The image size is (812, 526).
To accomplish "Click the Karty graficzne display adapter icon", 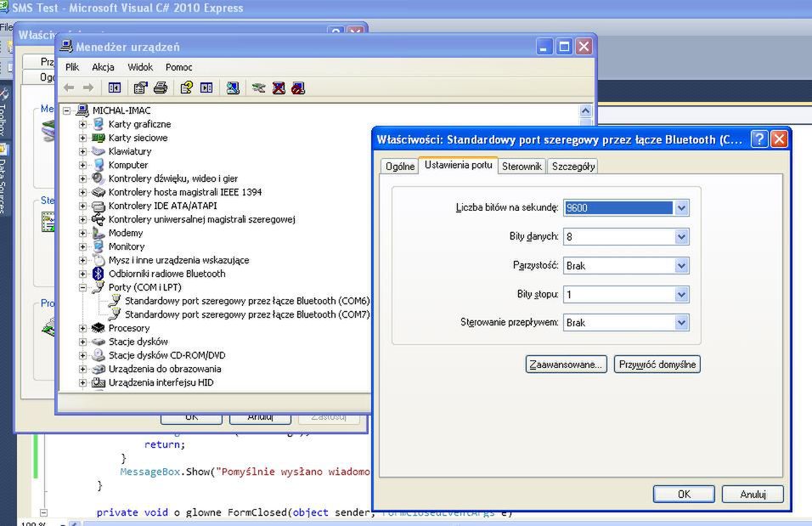I will click(x=99, y=124).
